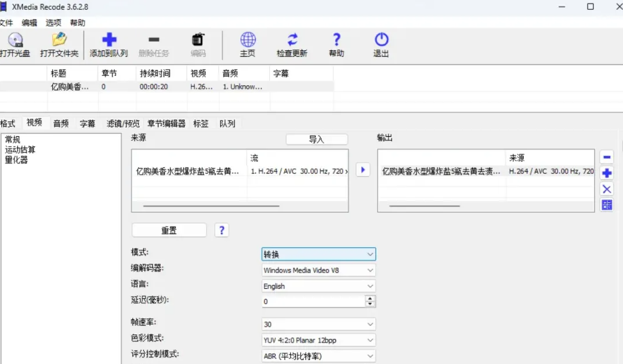Open the 选项 (Options) menu
623x364 pixels.
[x=53, y=23]
